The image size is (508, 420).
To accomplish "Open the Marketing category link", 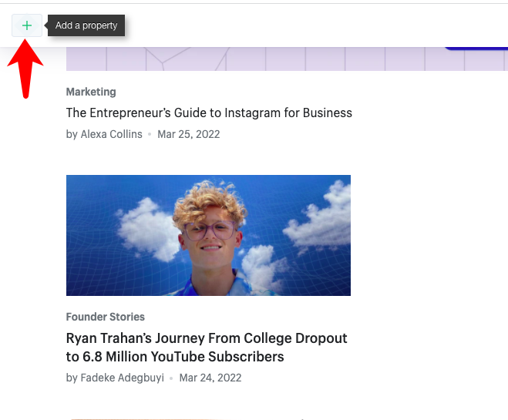I will (x=91, y=92).
